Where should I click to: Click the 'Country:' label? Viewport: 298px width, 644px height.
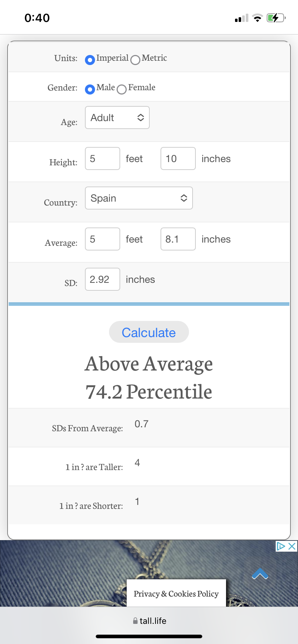pos(60,203)
